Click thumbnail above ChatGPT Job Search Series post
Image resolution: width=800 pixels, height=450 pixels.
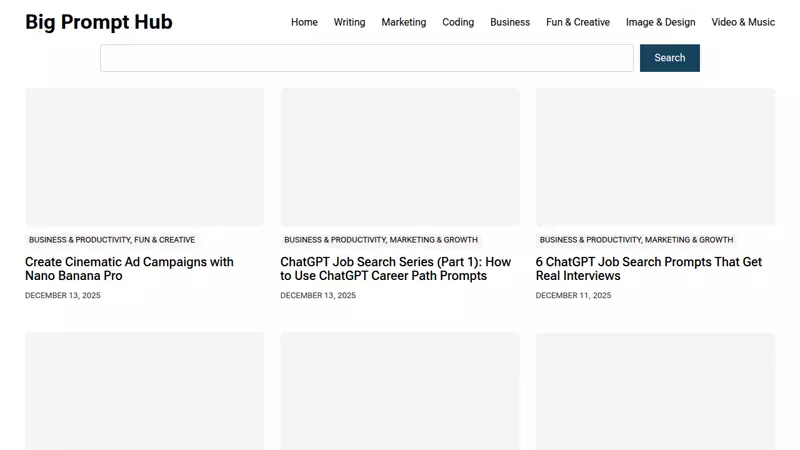400,157
